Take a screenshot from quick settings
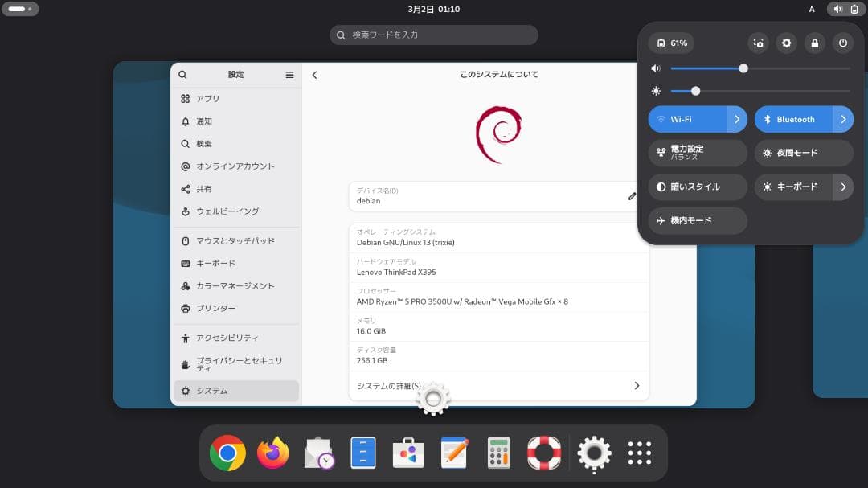This screenshot has height=488, width=868. (x=758, y=43)
